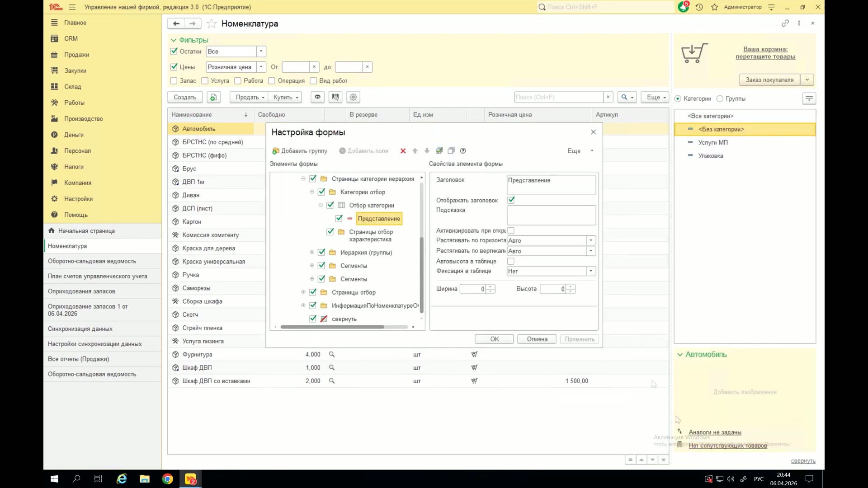Open Chrome from the taskbar
The width and height of the screenshot is (868, 488).
pos(167,479)
